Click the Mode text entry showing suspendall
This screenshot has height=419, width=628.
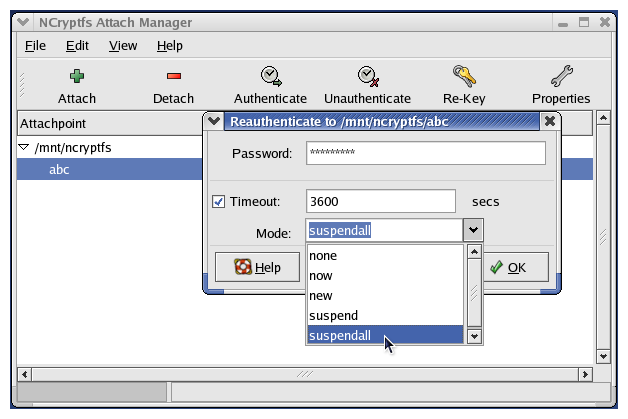click(384, 230)
